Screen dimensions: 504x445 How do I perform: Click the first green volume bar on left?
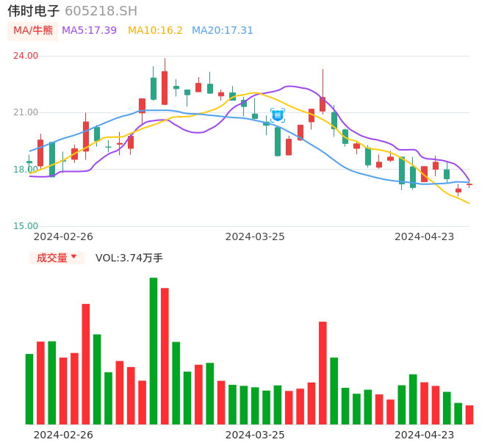[x=29, y=389]
